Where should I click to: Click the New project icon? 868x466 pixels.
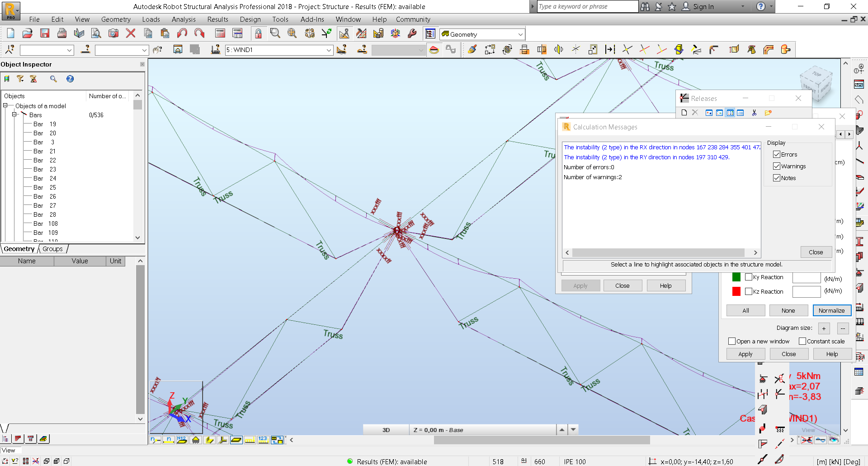coord(10,33)
